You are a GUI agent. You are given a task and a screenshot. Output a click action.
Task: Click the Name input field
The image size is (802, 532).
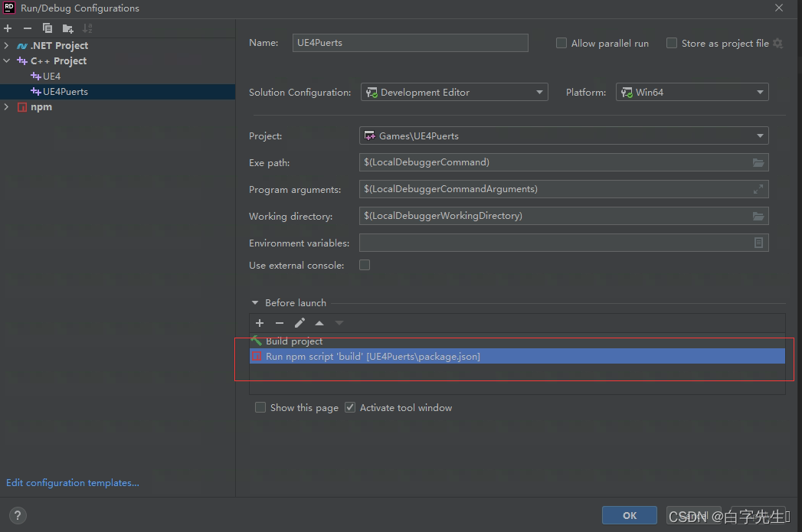click(x=411, y=43)
